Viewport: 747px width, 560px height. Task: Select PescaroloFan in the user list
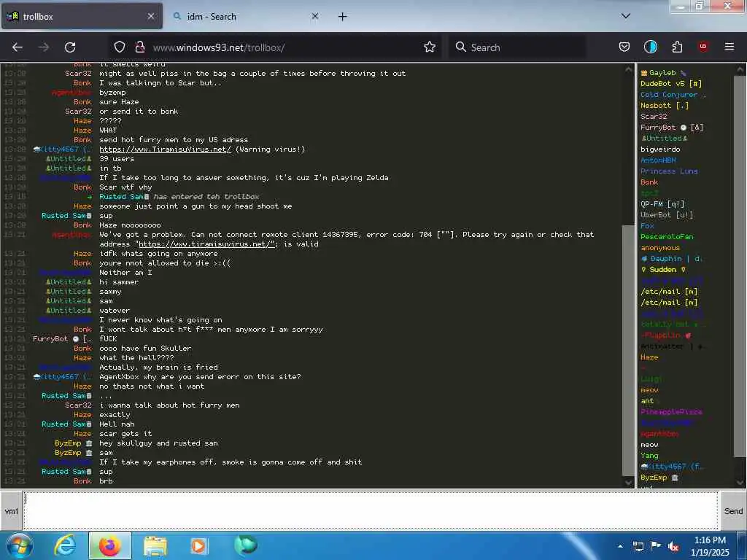tap(667, 237)
